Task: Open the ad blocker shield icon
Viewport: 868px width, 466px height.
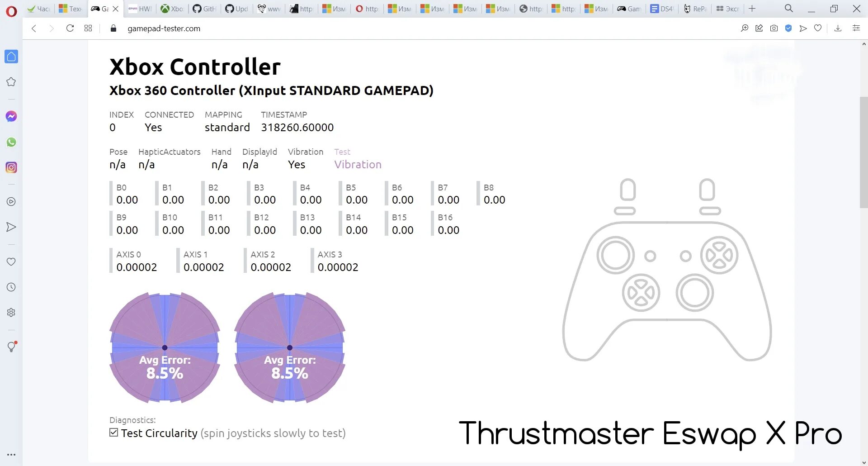Action: [x=788, y=29]
